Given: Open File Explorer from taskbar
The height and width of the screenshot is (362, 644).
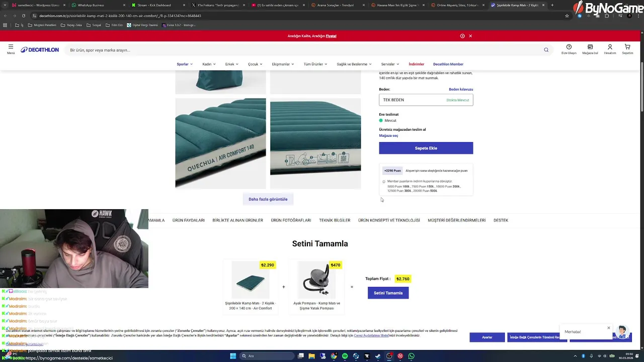Looking at the screenshot, I should (311, 356).
